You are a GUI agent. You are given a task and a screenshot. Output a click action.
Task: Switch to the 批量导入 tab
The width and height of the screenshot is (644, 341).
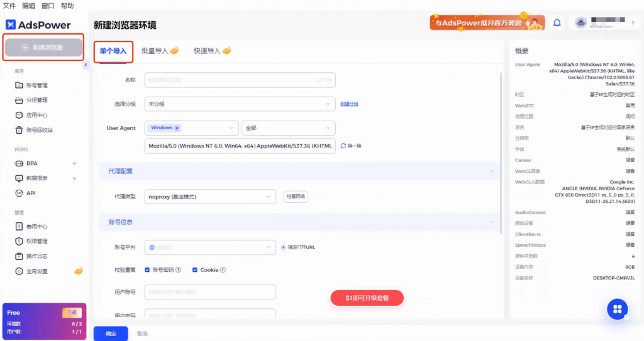(x=160, y=51)
